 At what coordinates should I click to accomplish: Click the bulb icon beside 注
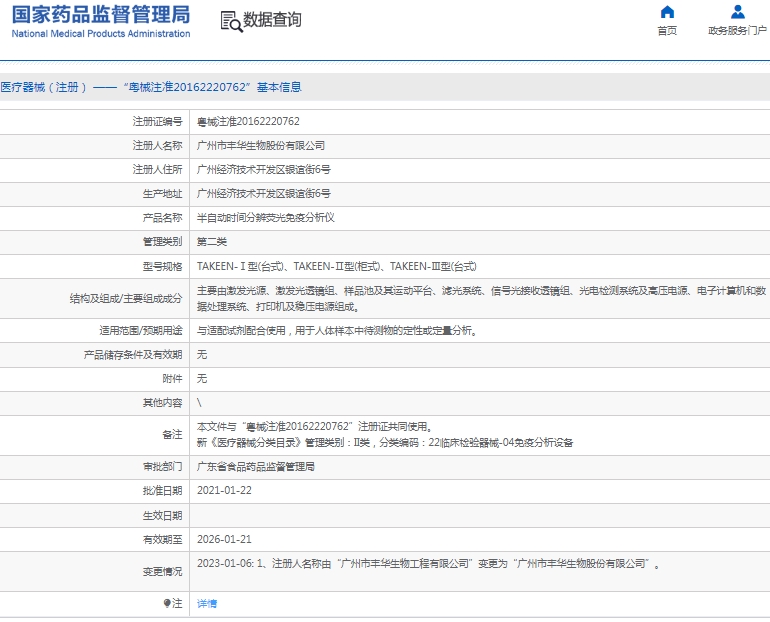tap(167, 603)
